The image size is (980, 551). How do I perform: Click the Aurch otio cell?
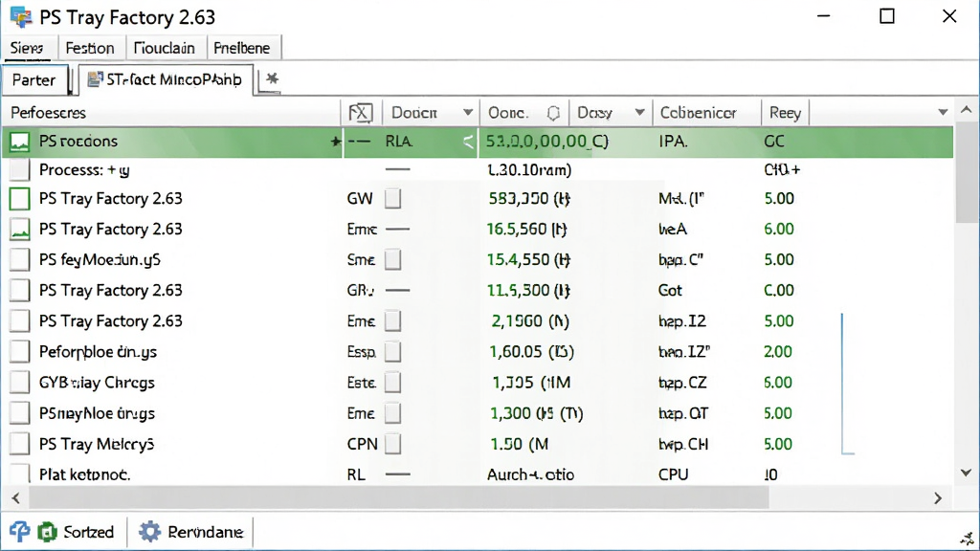[530, 474]
